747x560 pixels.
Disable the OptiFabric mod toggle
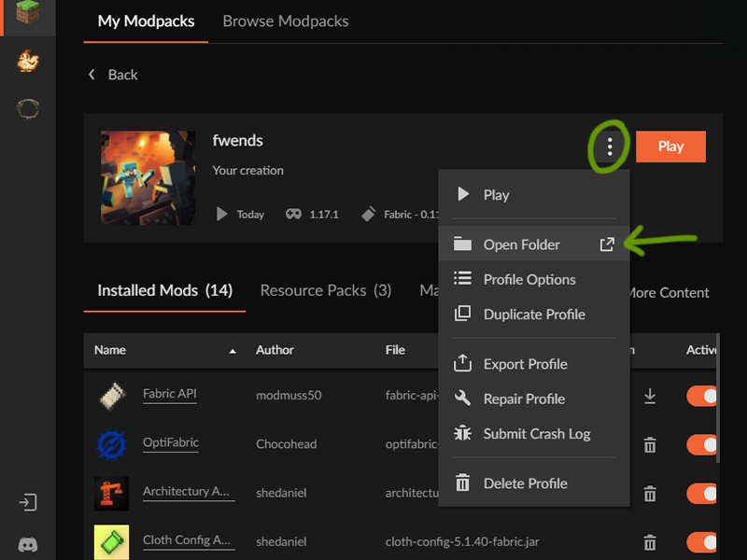pos(703,444)
